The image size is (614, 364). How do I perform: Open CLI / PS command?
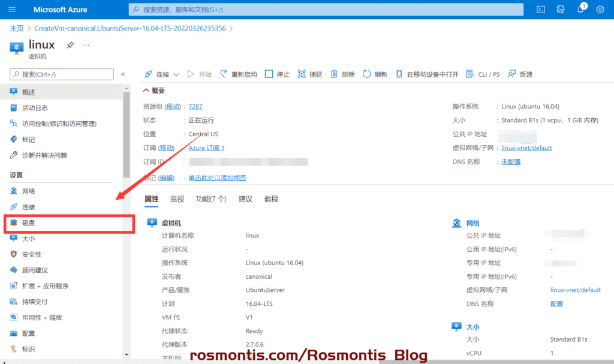(x=483, y=74)
